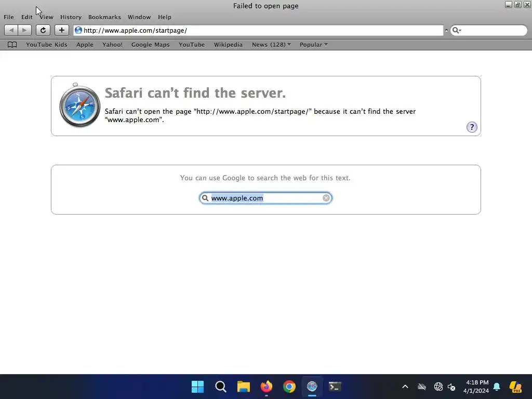The width and height of the screenshot is (532, 399).
Task: Open the Windows Start menu
Action: [x=197, y=387]
